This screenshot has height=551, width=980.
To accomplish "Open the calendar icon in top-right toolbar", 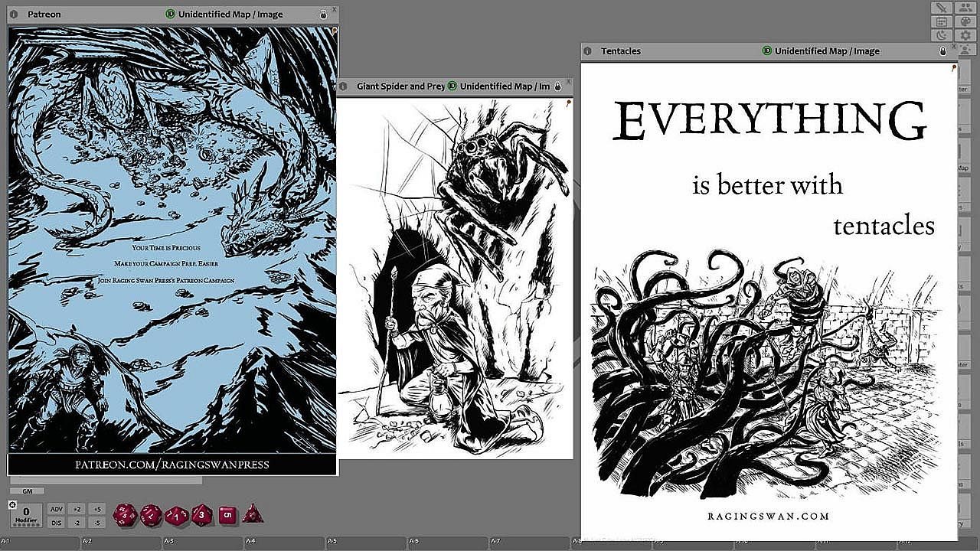I will [942, 22].
